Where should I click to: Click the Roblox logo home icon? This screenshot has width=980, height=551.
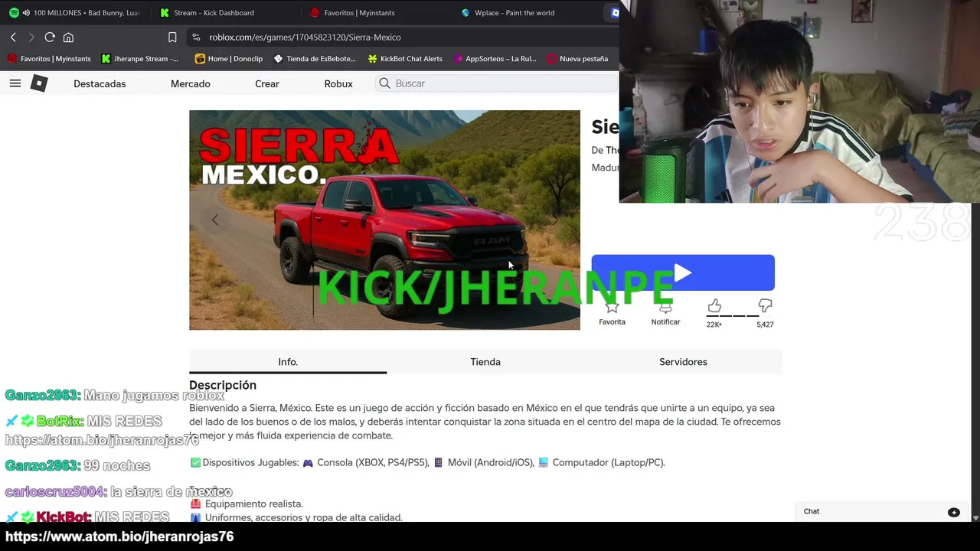(39, 83)
